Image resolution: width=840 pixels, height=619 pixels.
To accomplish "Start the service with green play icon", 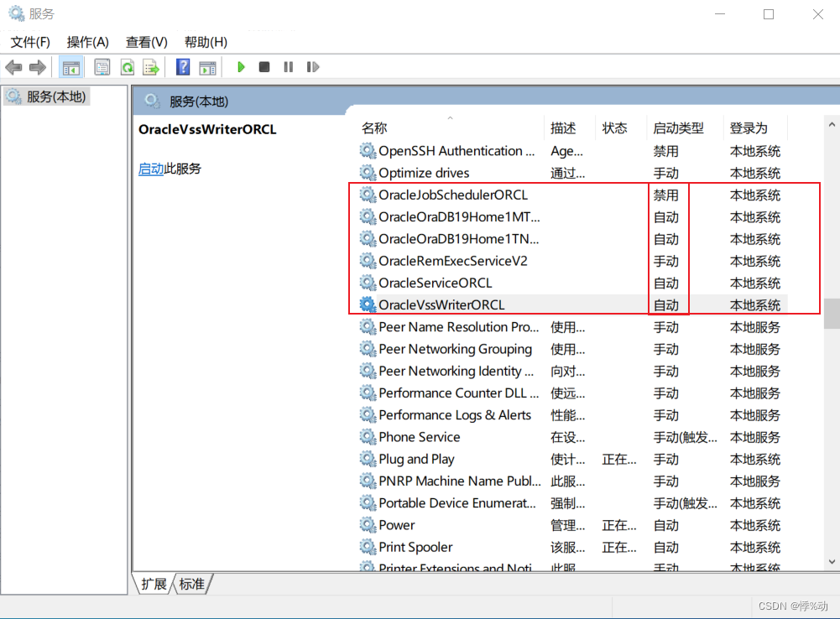I will tap(241, 67).
